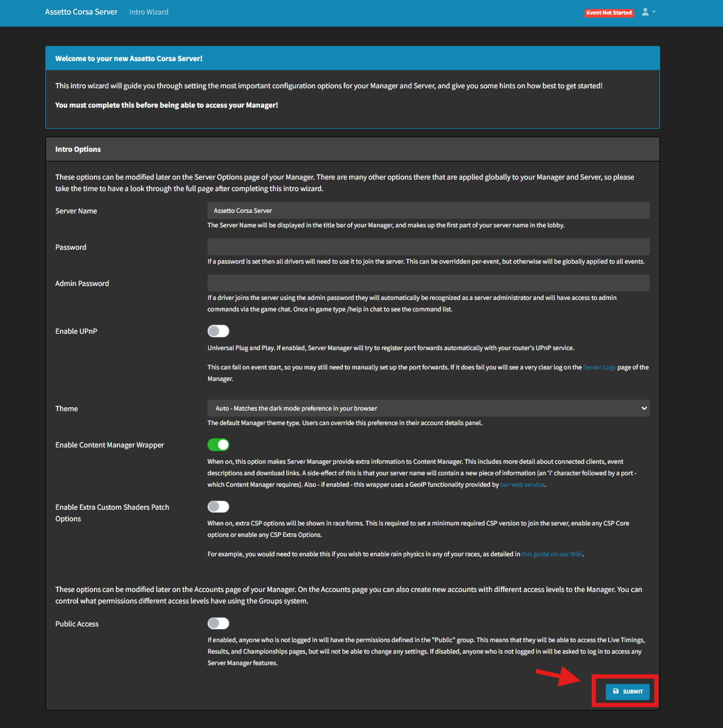Open the Intro Wizard nav item
This screenshot has height=728, width=723.
coord(149,11)
